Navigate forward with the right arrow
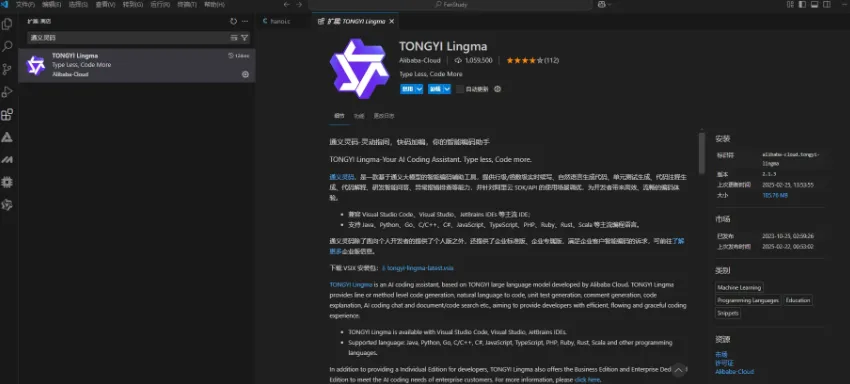 click(x=299, y=4)
